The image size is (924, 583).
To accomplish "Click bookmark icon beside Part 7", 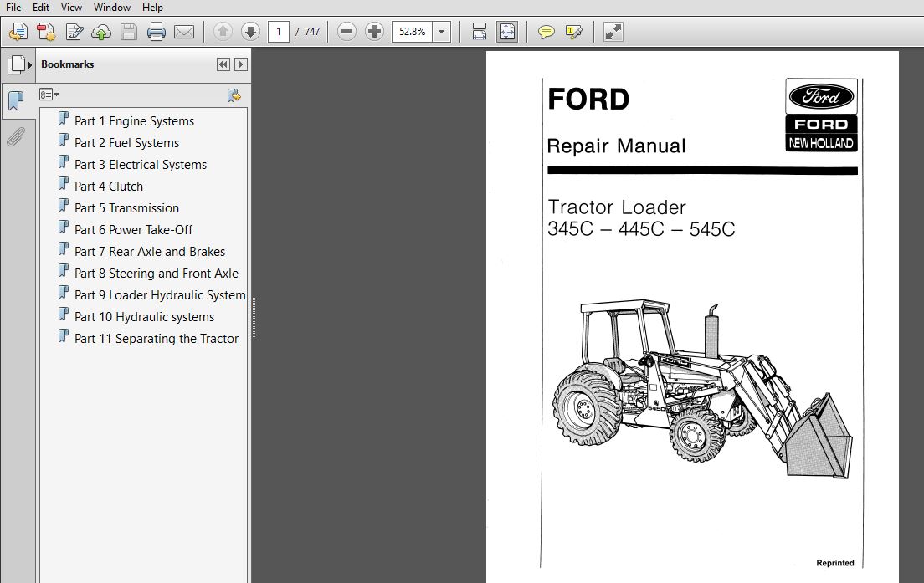I will [64, 250].
